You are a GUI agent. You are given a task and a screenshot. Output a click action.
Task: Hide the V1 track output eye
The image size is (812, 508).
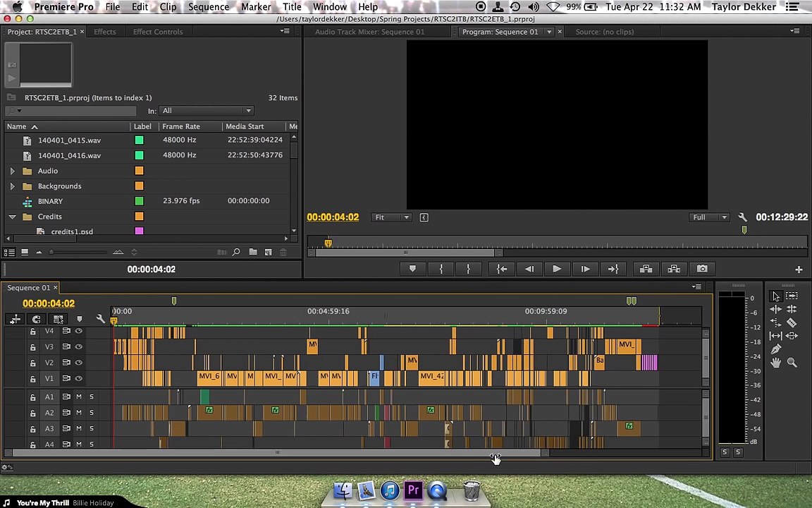[79, 378]
